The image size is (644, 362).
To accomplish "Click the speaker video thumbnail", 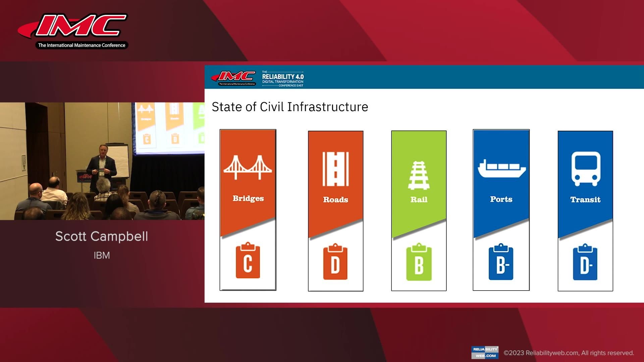I will click(102, 161).
